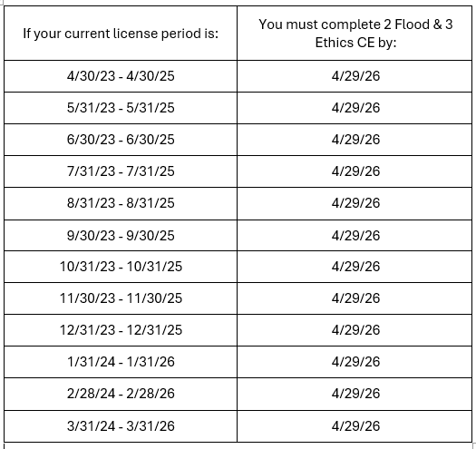Image resolution: width=476 pixels, height=449 pixels.
Task: Select the 4/29/26 deadline for 6/30/23 period
Action: pyautogui.click(x=355, y=140)
